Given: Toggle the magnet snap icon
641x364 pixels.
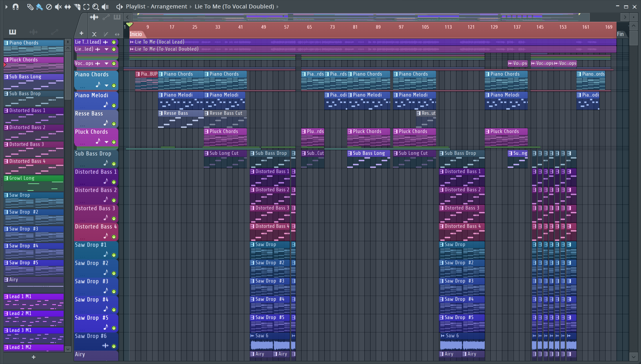Looking at the screenshot, I should tap(16, 7).
